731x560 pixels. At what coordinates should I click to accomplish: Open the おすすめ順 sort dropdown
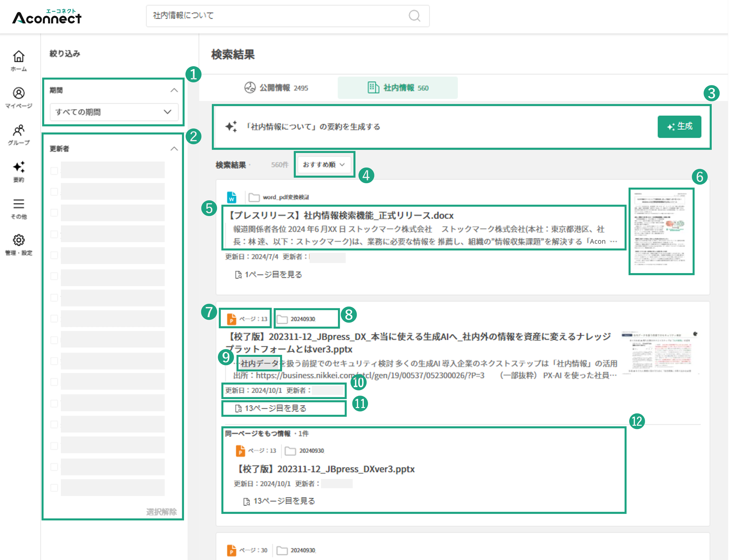pyautogui.click(x=323, y=164)
